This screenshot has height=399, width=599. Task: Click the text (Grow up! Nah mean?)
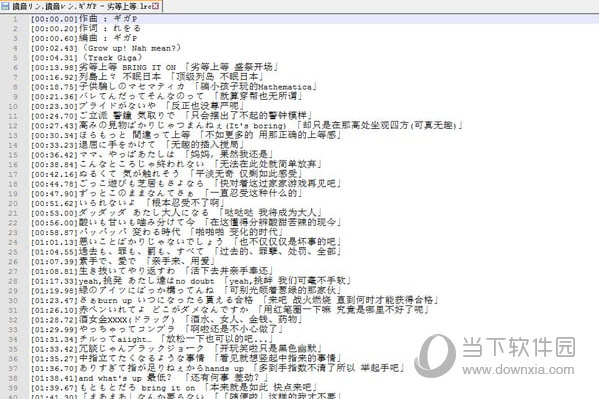[x=131, y=48]
